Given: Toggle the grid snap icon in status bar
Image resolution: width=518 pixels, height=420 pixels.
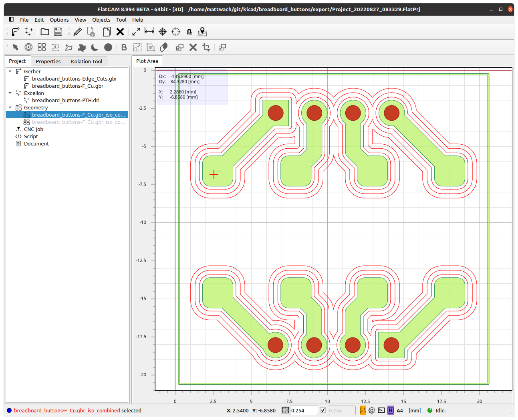Looking at the screenshot, I should point(285,410).
